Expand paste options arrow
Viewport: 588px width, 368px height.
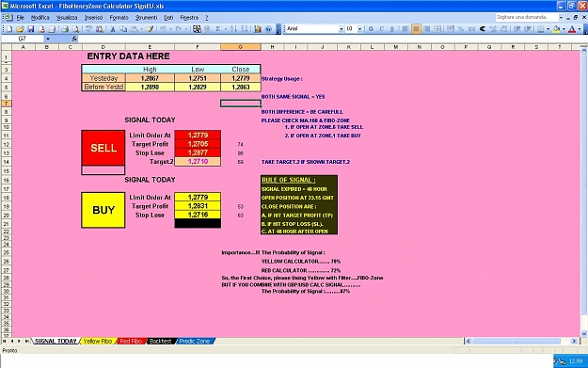tap(141, 29)
